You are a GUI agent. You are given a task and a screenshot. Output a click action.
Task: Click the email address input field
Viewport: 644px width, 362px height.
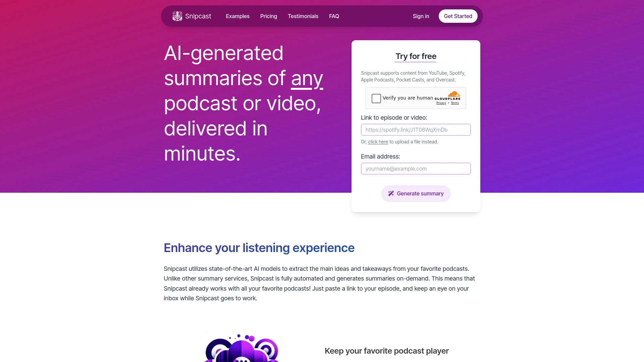(x=416, y=168)
